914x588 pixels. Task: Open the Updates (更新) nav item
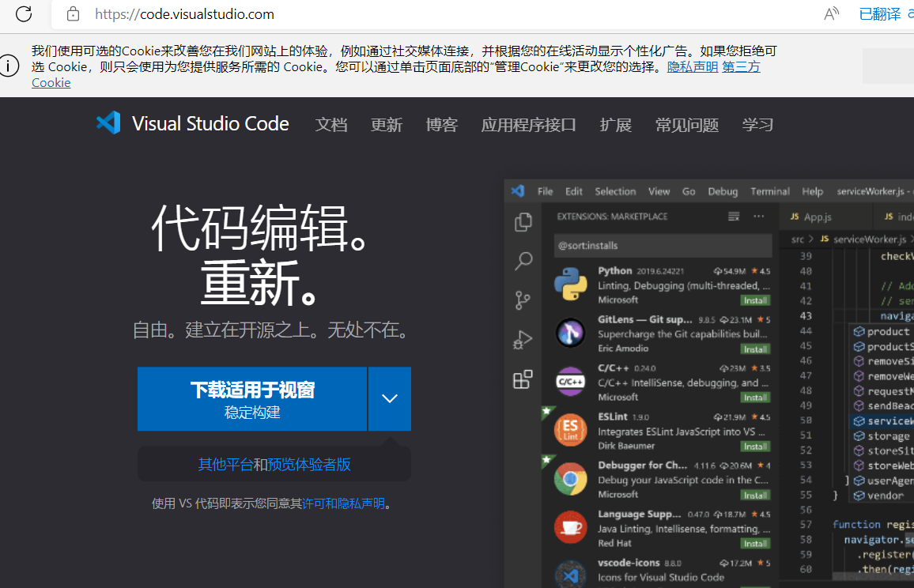coord(387,125)
